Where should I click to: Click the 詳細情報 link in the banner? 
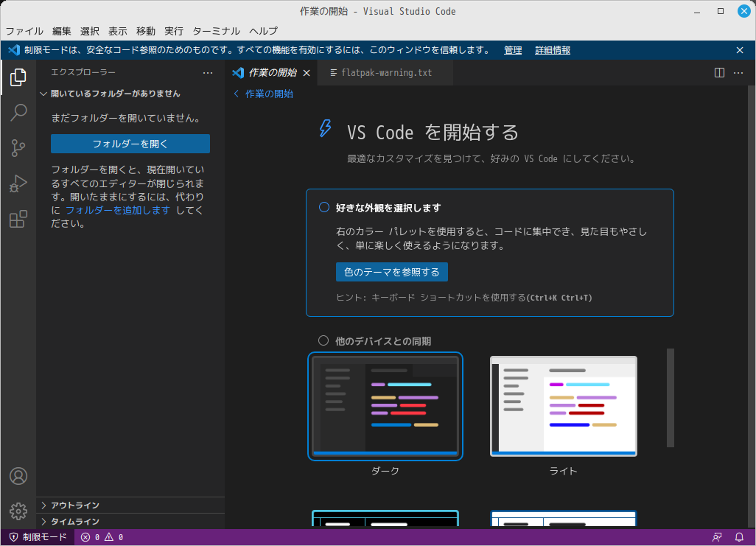tap(553, 50)
